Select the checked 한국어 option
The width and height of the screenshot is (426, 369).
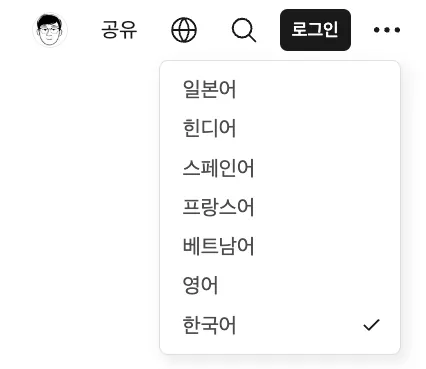click(x=280, y=325)
